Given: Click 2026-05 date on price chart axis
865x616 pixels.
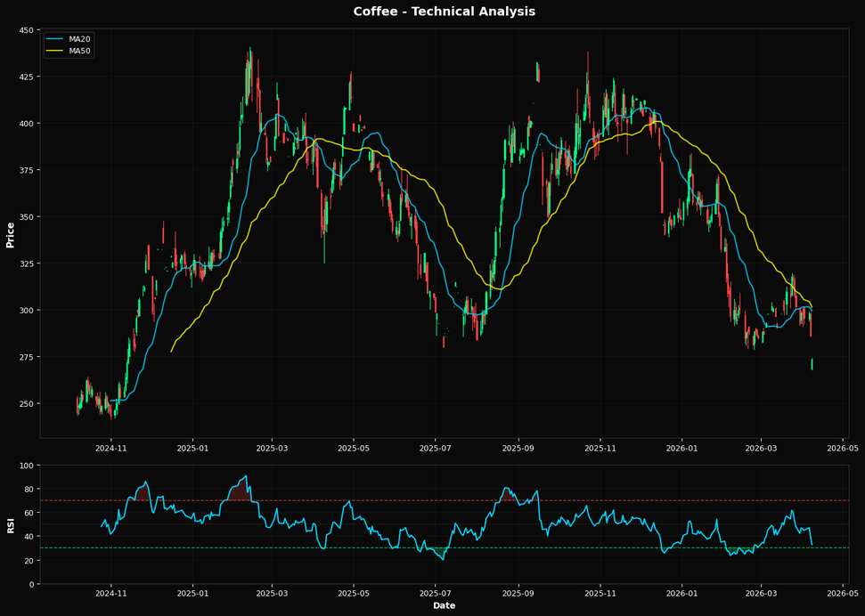Looking at the screenshot, I should click(843, 448).
